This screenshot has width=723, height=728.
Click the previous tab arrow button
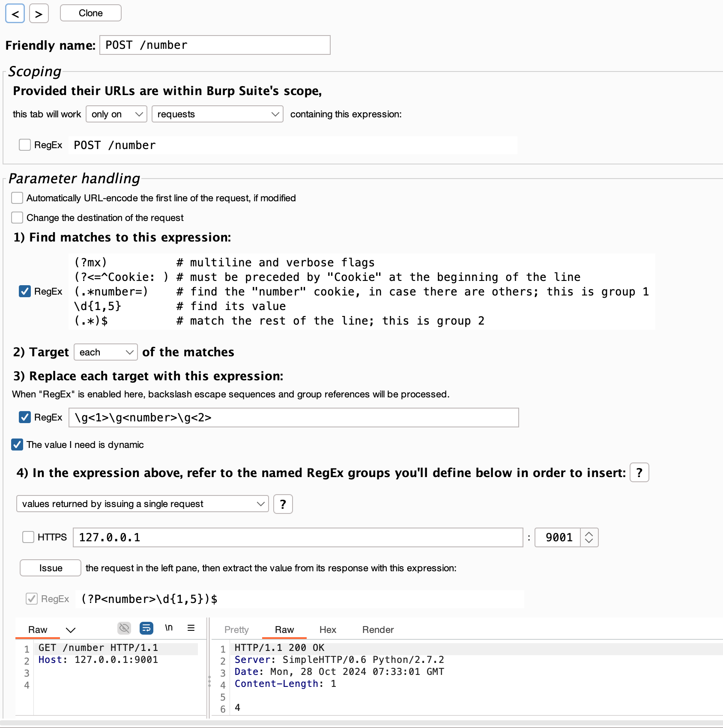tap(15, 14)
